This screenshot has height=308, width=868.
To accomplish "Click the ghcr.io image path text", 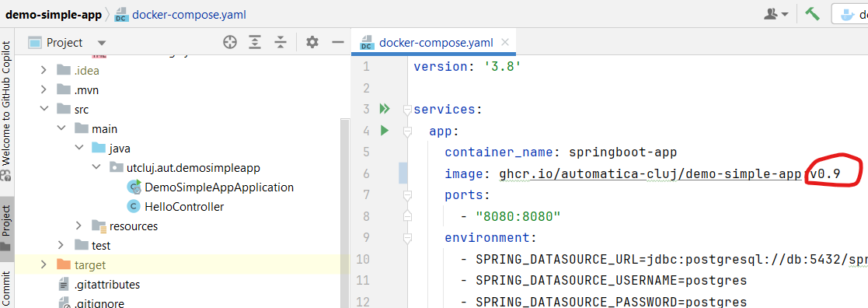I will (x=650, y=174).
